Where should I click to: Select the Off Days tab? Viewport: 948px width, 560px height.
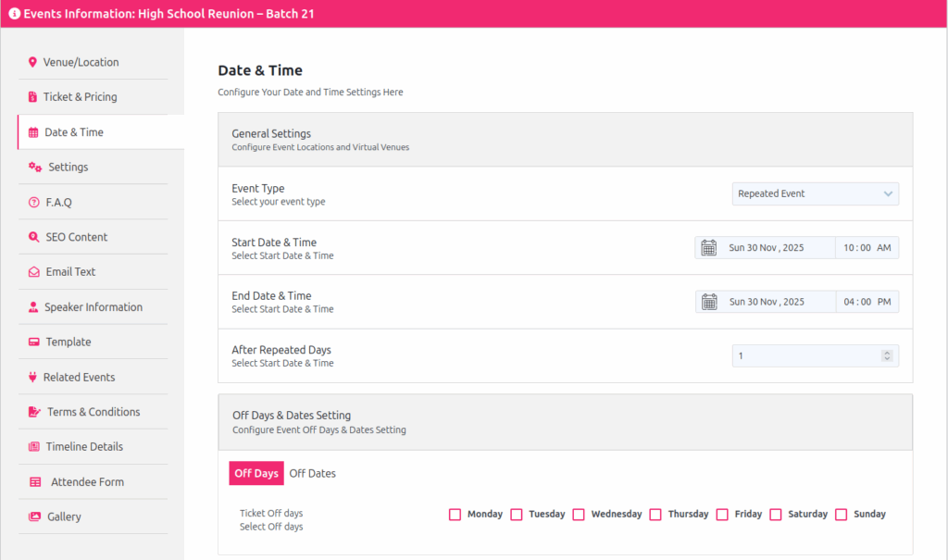(x=256, y=474)
